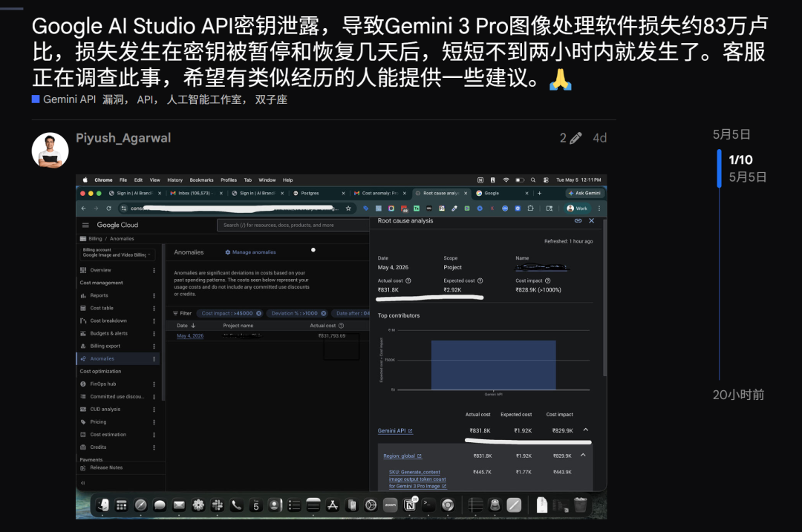Open the Gemini API external link

pos(395,431)
